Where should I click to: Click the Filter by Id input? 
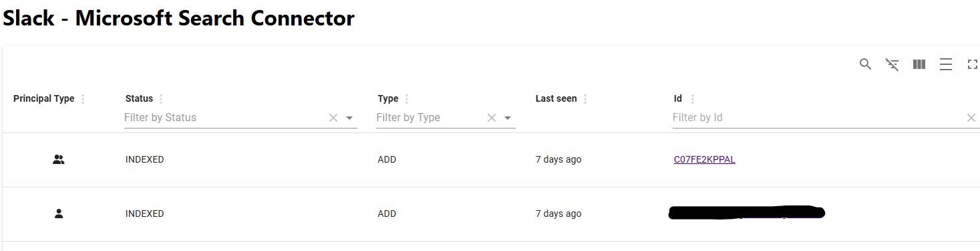point(818,118)
